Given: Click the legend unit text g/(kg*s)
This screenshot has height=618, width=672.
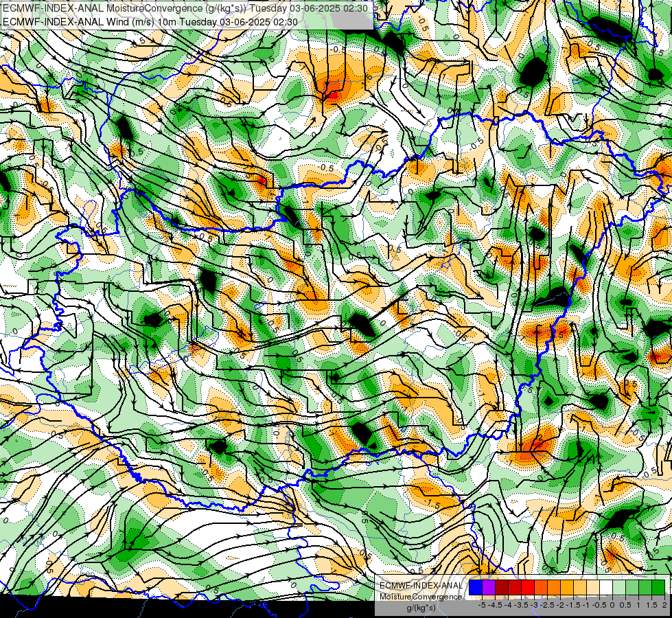Looking at the screenshot, I should click(421, 608).
